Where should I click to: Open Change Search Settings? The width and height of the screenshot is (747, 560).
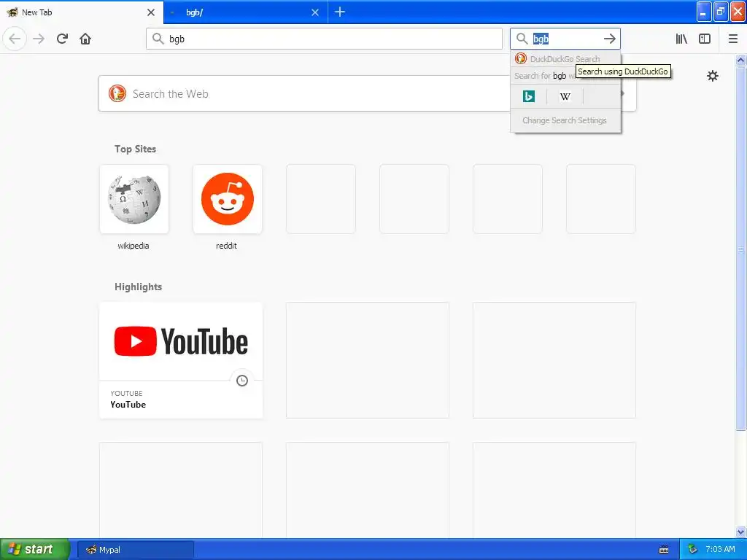[565, 120]
